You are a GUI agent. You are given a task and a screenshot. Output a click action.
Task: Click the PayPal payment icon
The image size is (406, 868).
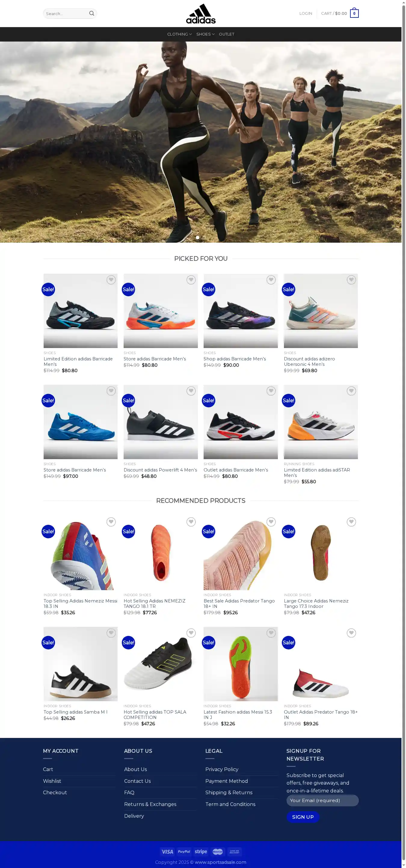pos(184,851)
